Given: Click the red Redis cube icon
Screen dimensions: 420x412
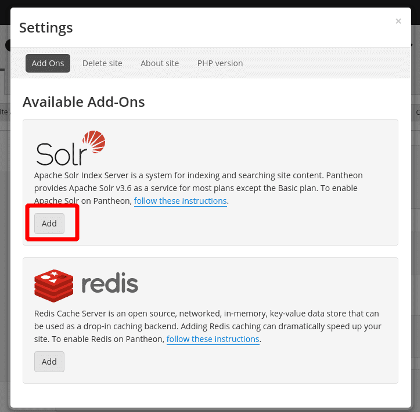Looking at the screenshot, I should (53, 286).
